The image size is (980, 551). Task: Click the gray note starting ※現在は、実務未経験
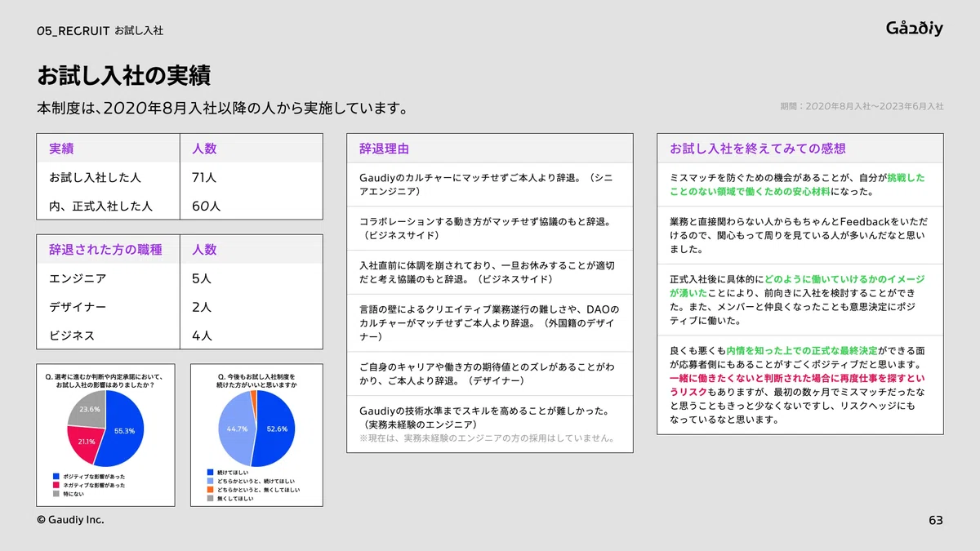486,438
